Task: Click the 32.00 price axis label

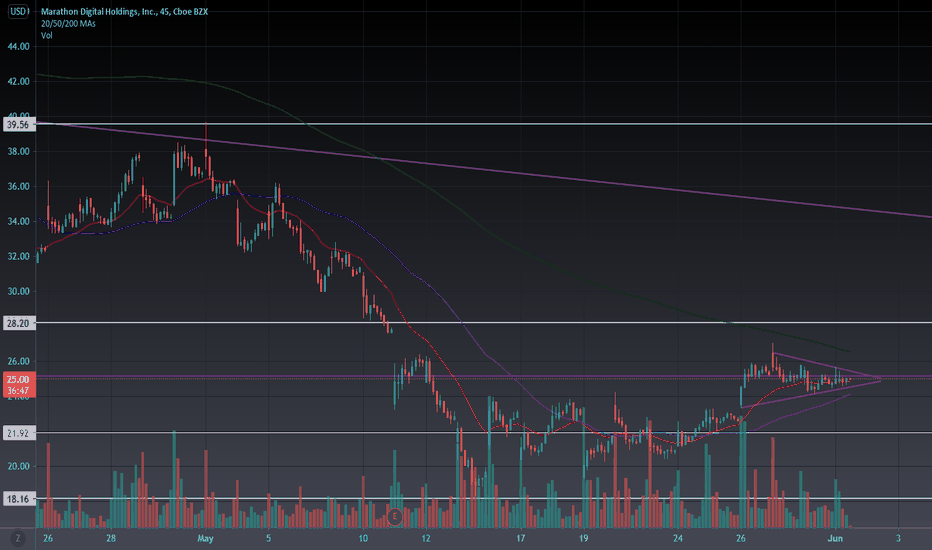Action: [18, 256]
